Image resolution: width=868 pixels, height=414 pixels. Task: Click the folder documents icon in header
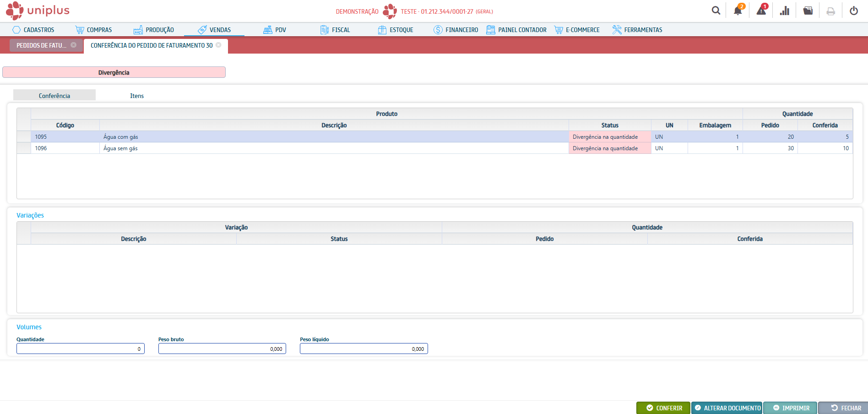pyautogui.click(x=808, y=11)
